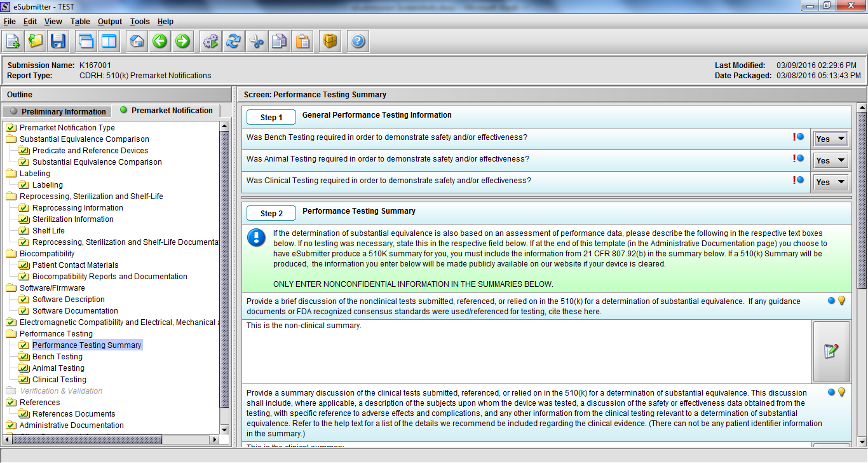Click the split-pane layout icon
This screenshot has width=868, height=463.
coord(109,41)
